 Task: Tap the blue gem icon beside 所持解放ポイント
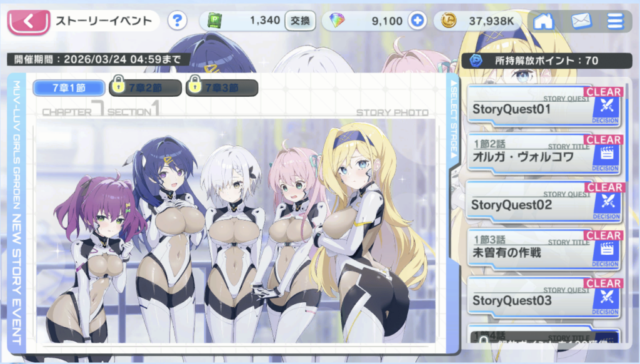tap(475, 60)
